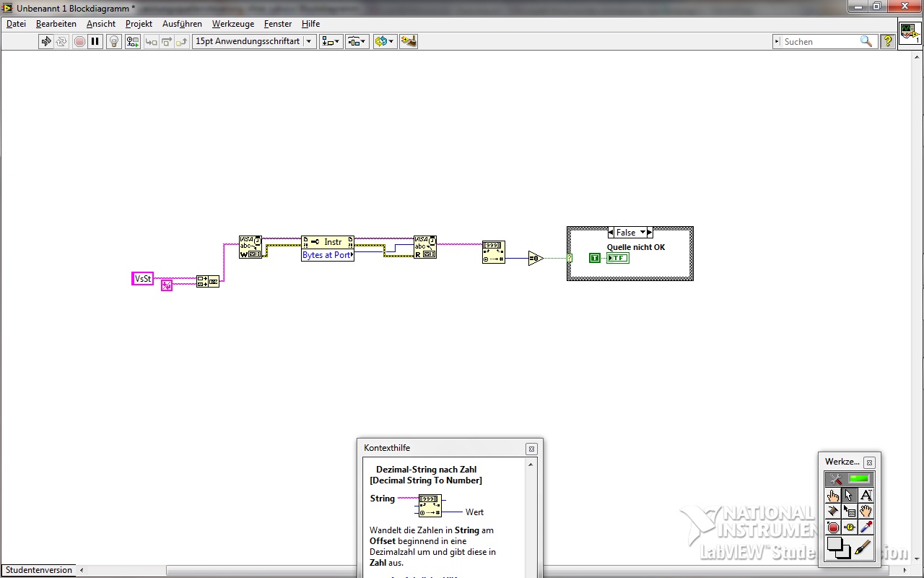Go to next case in case structure
Viewport: 924px width, 578px height.
coord(650,233)
